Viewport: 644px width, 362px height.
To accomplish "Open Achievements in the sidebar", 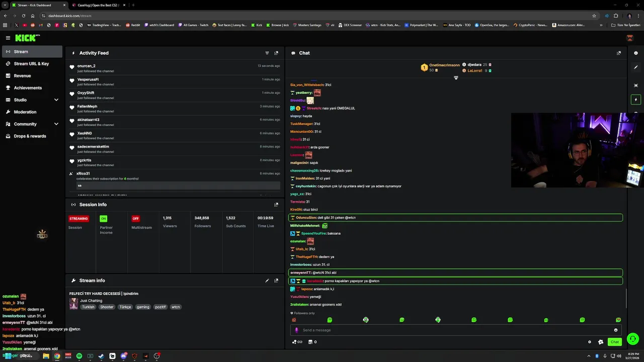I will click(x=32, y=88).
